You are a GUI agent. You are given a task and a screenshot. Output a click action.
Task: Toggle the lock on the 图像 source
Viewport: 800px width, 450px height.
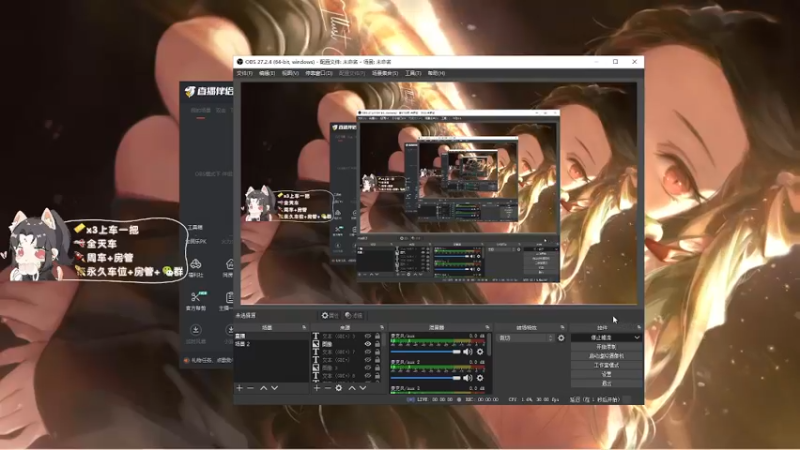[378, 344]
